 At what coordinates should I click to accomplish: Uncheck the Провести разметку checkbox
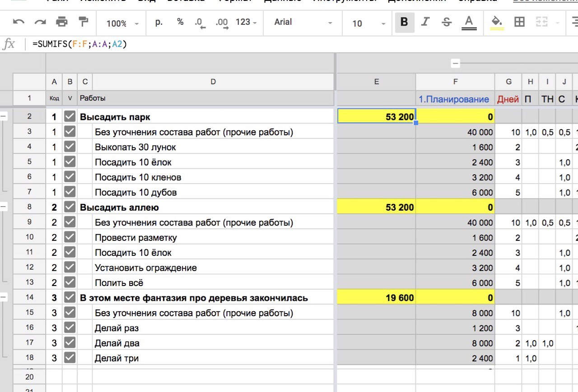(70, 238)
